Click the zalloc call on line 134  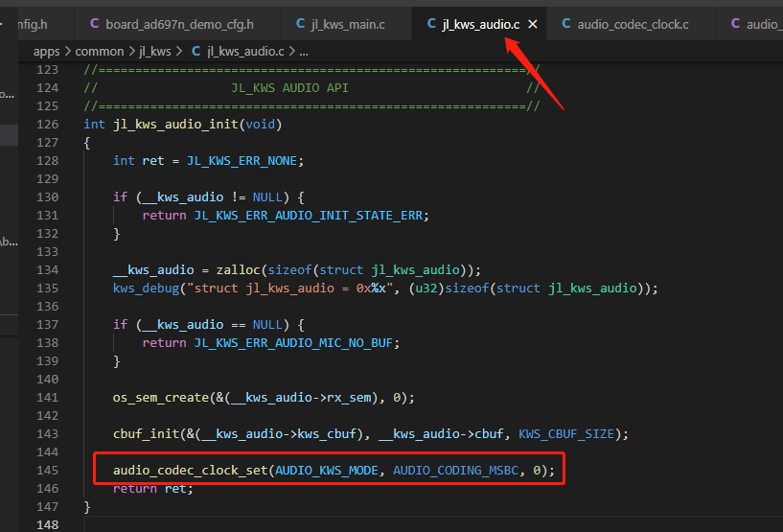(x=239, y=269)
